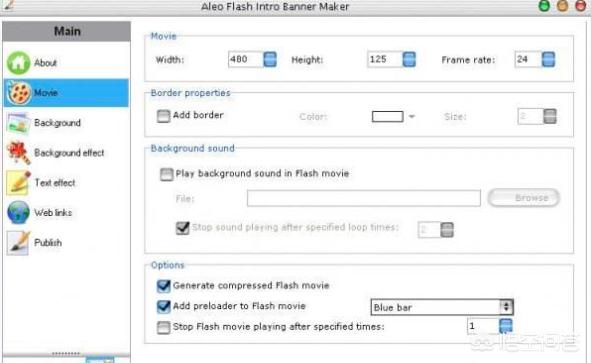Viewport: 591px width, 363px height.
Task: Open the Background effect splash icon
Action: (18, 152)
